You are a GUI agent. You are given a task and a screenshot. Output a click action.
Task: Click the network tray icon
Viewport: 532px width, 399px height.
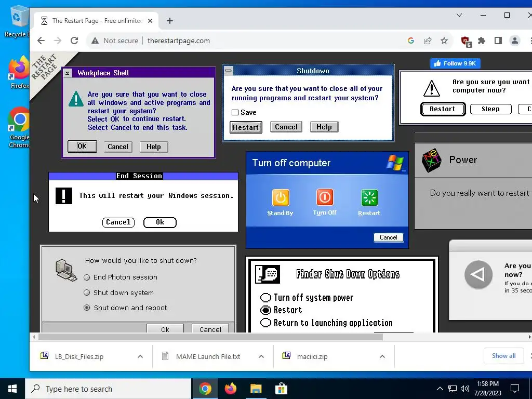click(x=453, y=389)
